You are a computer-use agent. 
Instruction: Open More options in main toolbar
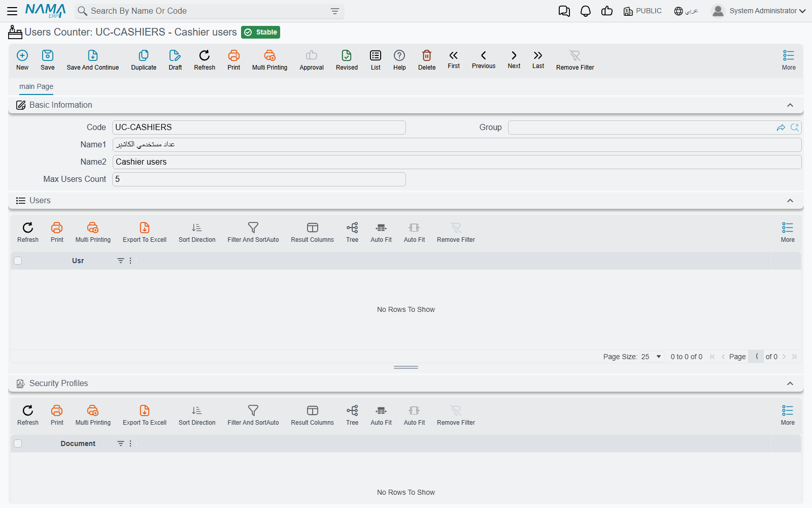789,60
